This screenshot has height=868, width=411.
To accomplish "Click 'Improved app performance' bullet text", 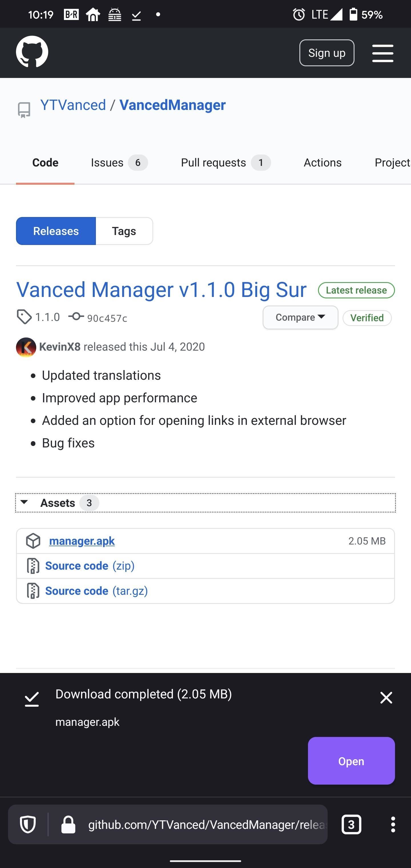I will pos(120,398).
